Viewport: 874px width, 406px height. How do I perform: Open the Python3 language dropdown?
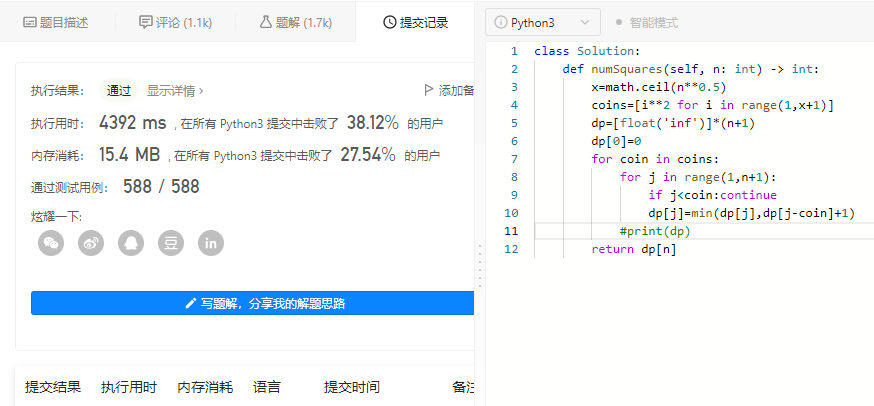coord(543,22)
